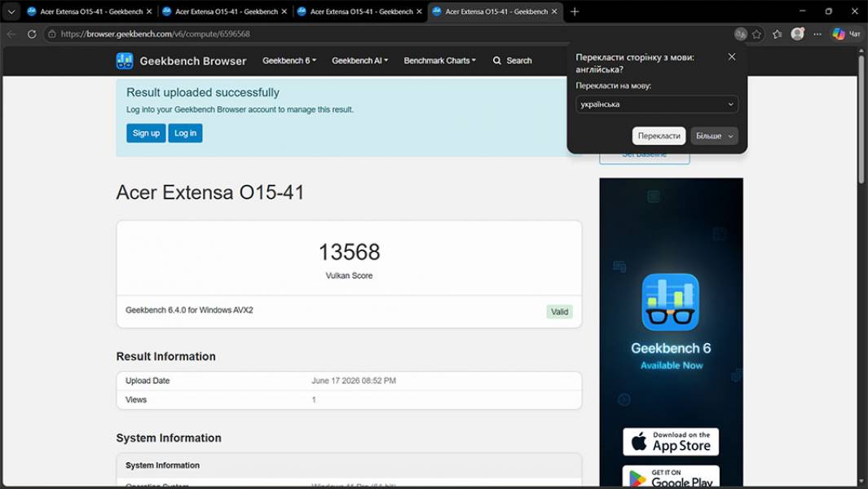Click the System Information section heading
This screenshot has width=868, height=489.
click(x=169, y=438)
